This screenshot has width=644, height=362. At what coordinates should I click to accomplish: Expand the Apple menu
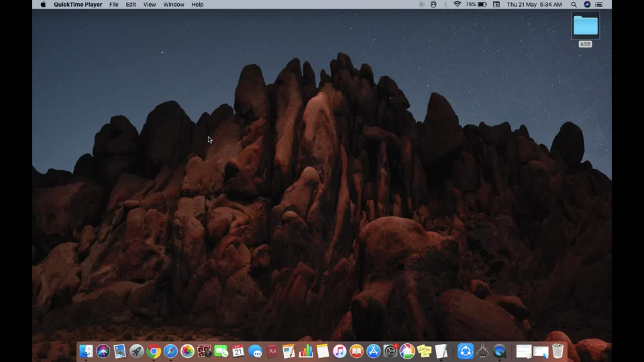pyautogui.click(x=44, y=5)
